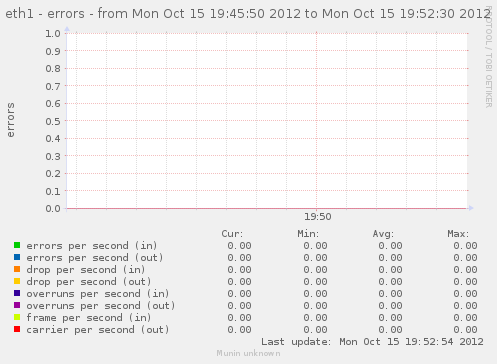Click the green errors per second (in) swatch
This screenshot has width=497, height=364.
pyautogui.click(x=17, y=245)
